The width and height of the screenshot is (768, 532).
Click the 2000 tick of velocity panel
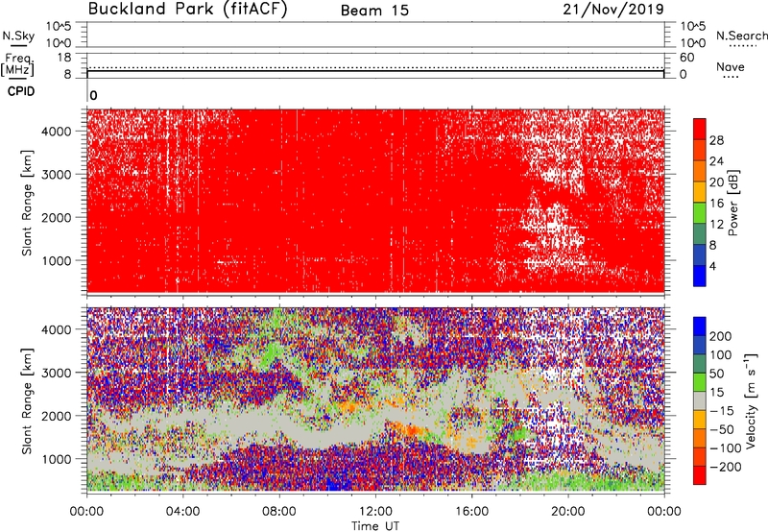[x=57, y=416]
